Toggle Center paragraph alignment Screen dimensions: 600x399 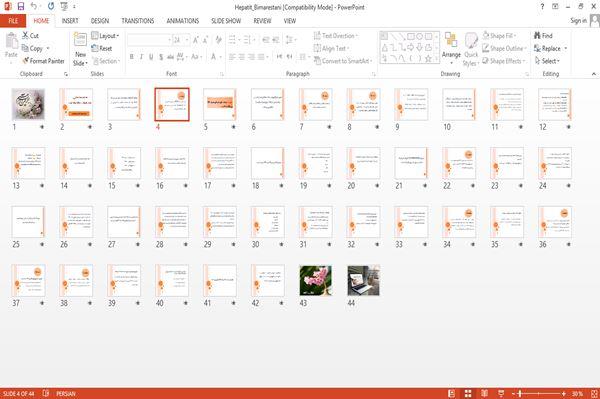pos(242,57)
